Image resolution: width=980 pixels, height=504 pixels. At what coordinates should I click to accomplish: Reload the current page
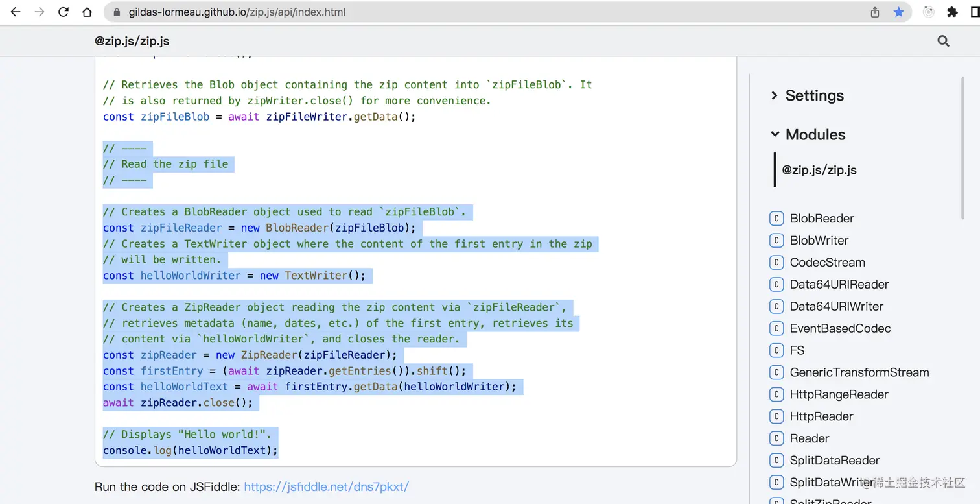coord(64,12)
